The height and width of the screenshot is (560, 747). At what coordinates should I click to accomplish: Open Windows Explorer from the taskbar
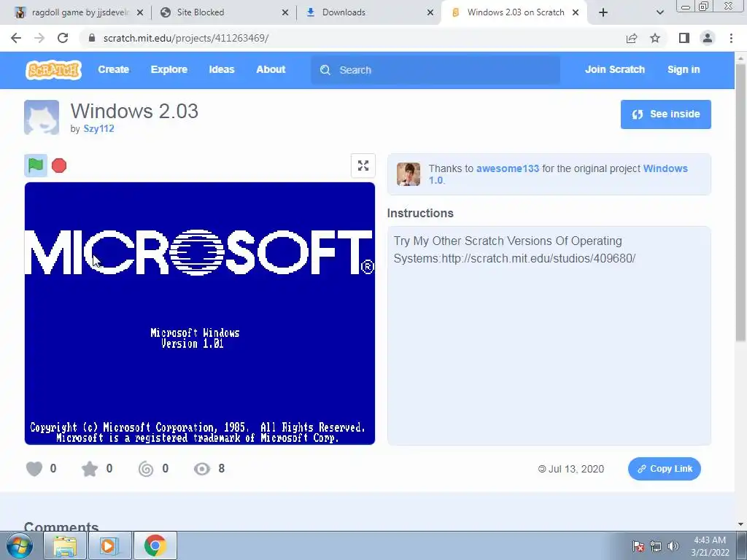65,545
